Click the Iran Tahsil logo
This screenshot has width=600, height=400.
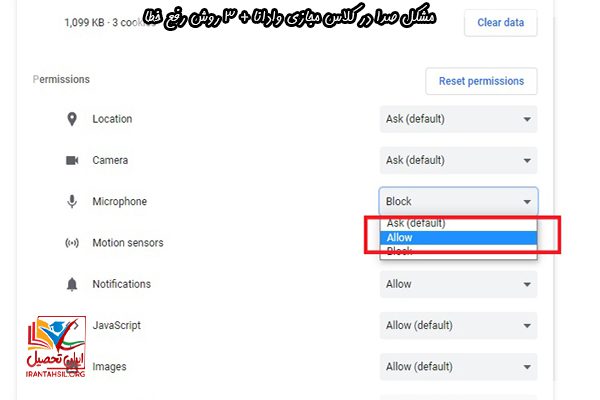(x=56, y=346)
